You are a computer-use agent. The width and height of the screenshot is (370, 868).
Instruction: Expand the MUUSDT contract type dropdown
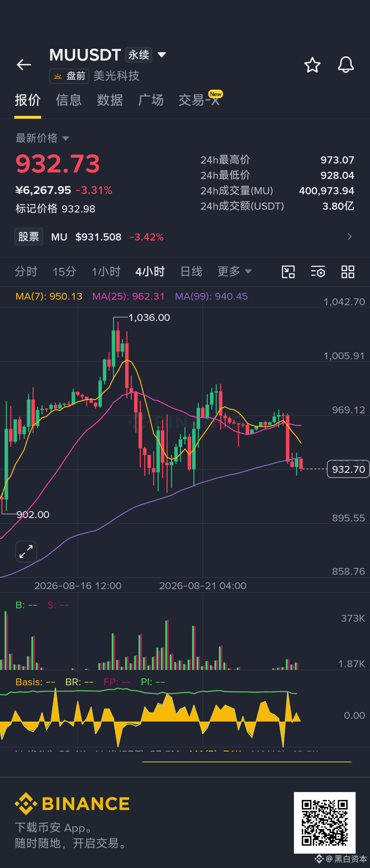click(x=161, y=55)
